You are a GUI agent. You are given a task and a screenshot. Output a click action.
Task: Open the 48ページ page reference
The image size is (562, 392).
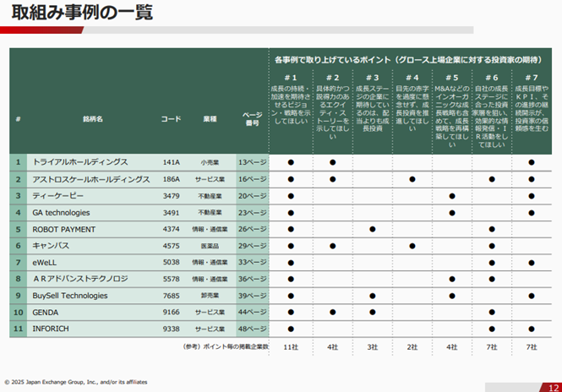point(252,329)
